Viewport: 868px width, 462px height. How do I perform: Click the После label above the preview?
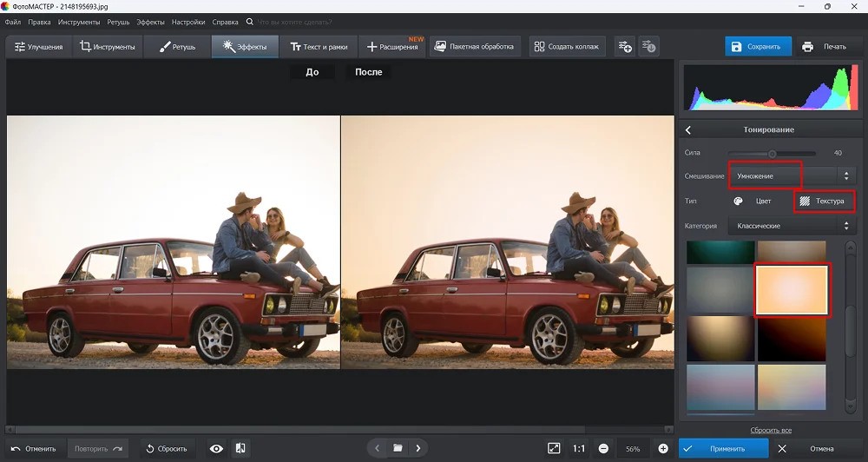click(369, 72)
